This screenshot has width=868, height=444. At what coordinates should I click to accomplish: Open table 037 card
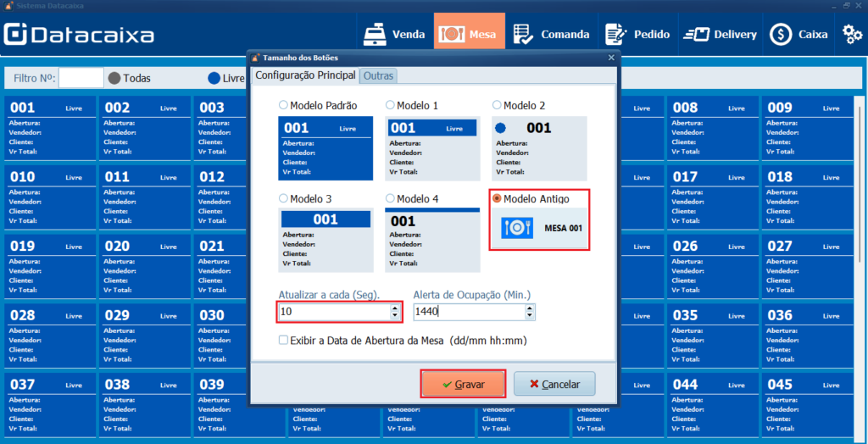[50, 406]
